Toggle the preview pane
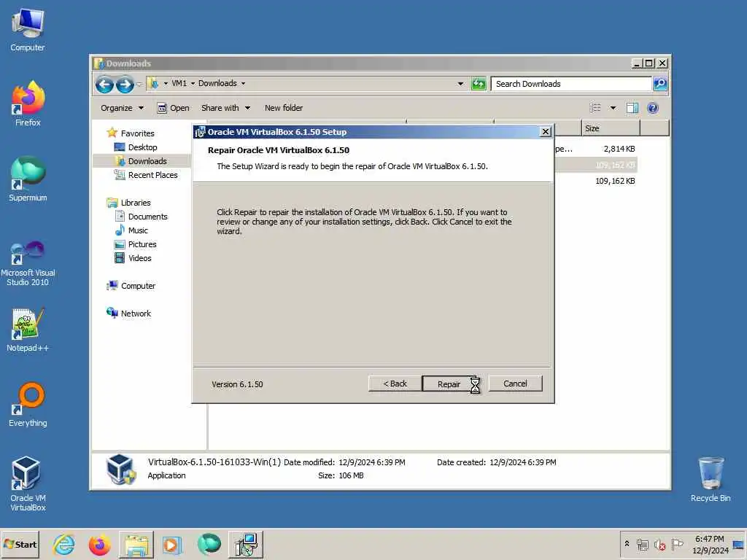This screenshot has height=560, width=747. pyautogui.click(x=632, y=108)
